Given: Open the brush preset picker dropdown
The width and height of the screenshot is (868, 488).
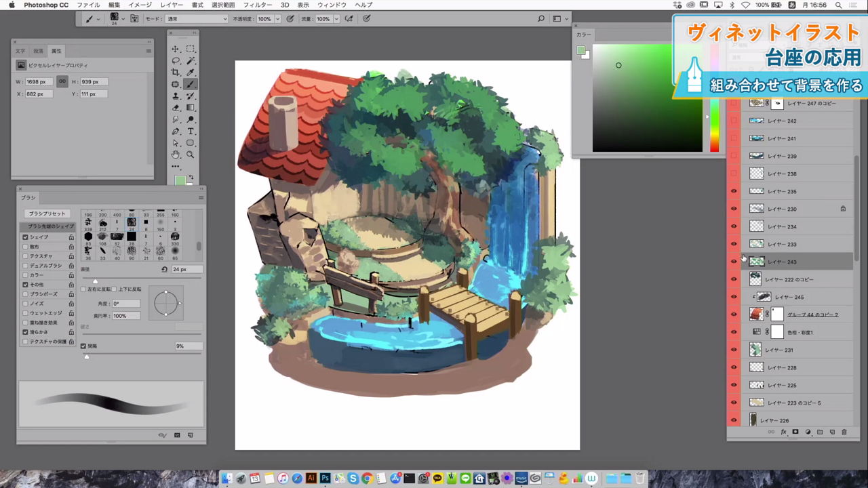Looking at the screenshot, I should [123, 19].
